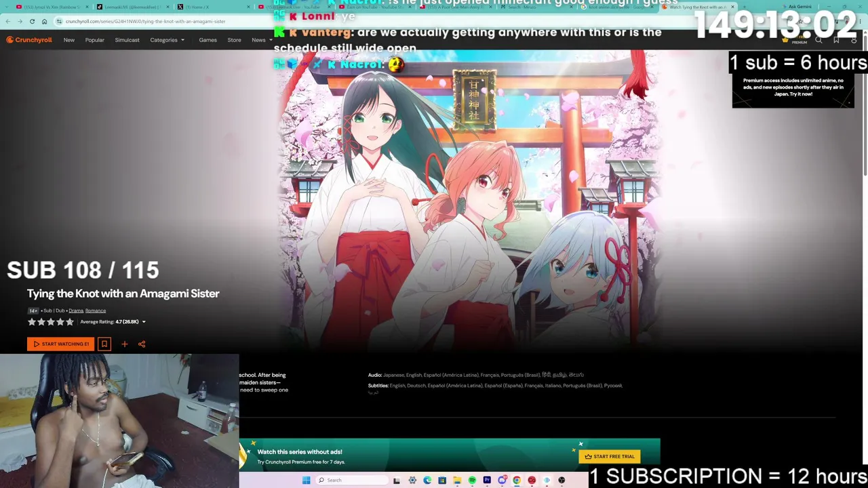This screenshot has width=868, height=488.
Task: Launch Microsoft Edge from the taskbar
Action: [427, 481]
